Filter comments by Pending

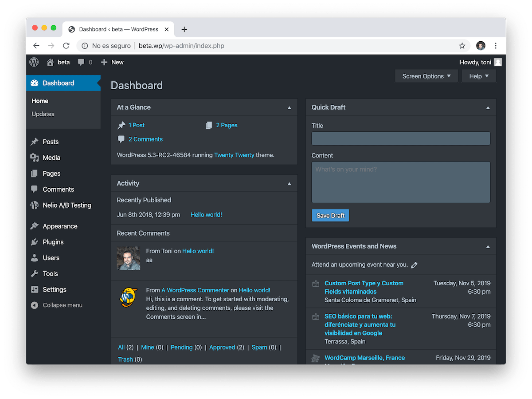(182, 347)
